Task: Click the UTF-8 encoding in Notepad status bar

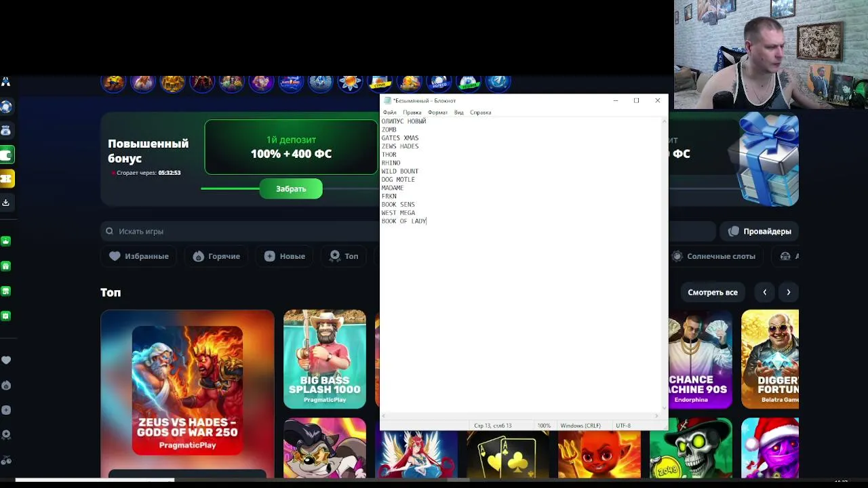Action: 623,426
